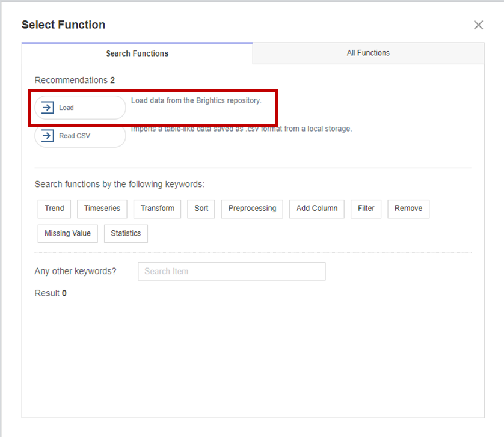Close the Select Function dialog
The image size is (504, 437).
click(478, 25)
